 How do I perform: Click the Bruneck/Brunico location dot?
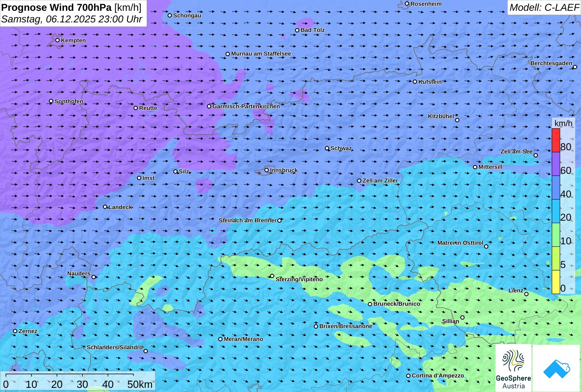[x=370, y=304]
